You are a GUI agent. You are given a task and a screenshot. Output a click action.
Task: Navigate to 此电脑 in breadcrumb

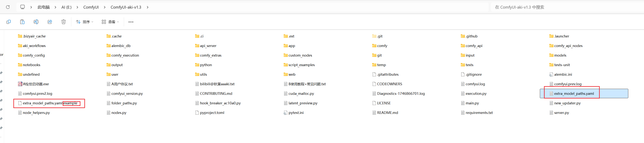click(x=44, y=7)
